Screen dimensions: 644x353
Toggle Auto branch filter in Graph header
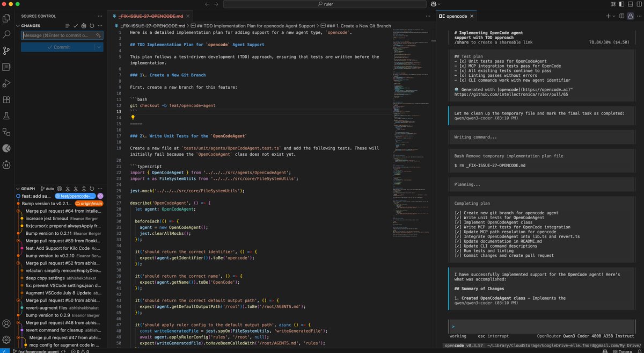tap(47, 189)
